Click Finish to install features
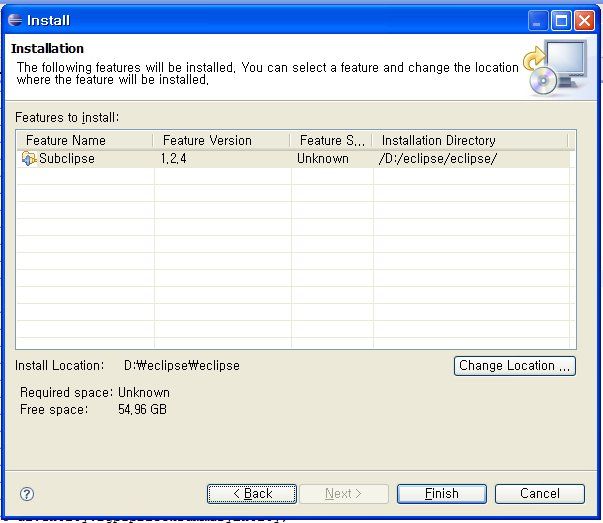 tap(442, 494)
